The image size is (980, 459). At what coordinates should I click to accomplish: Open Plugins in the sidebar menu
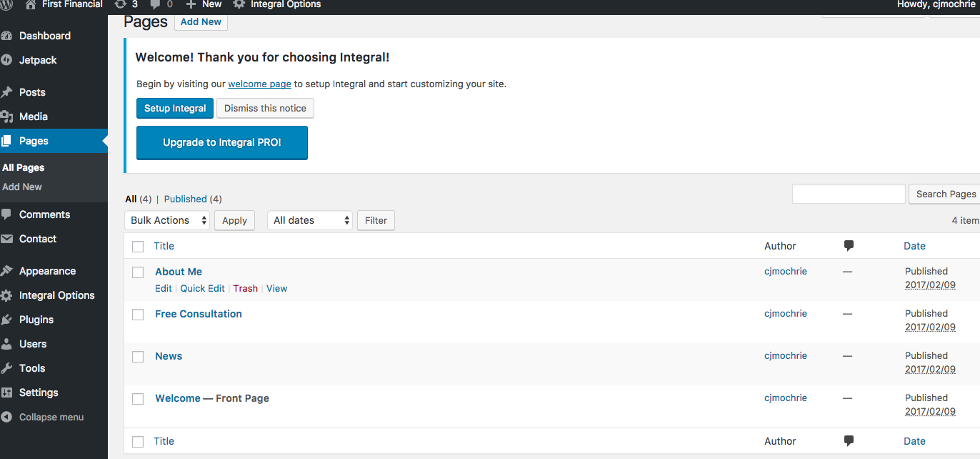36,320
